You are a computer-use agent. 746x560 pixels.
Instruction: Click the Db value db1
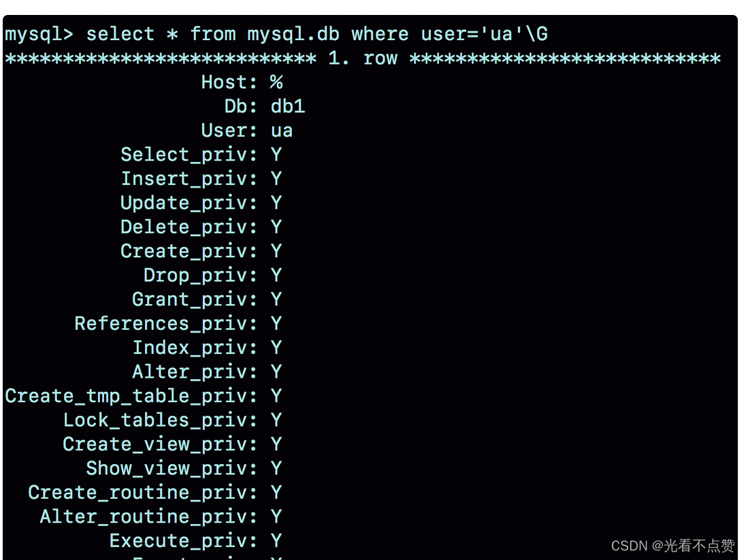coord(288,107)
